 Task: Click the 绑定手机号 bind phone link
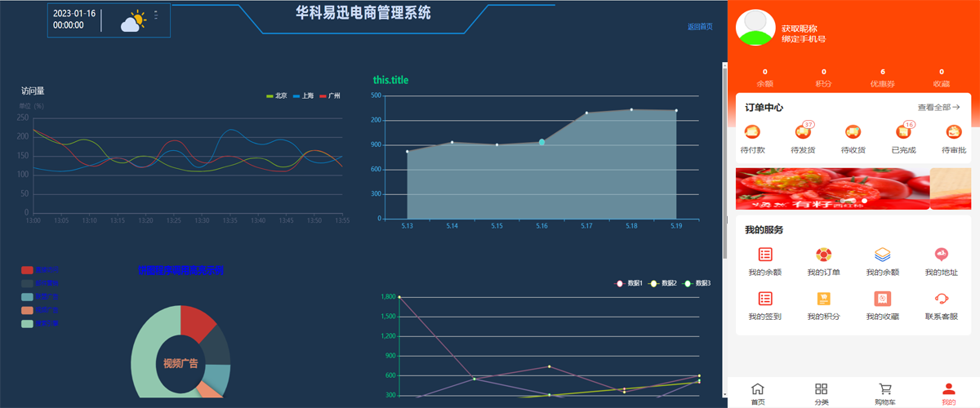[803, 38]
